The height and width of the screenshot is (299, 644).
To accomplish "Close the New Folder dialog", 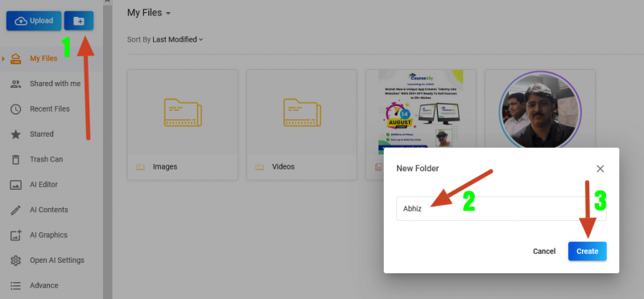I will (x=600, y=169).
